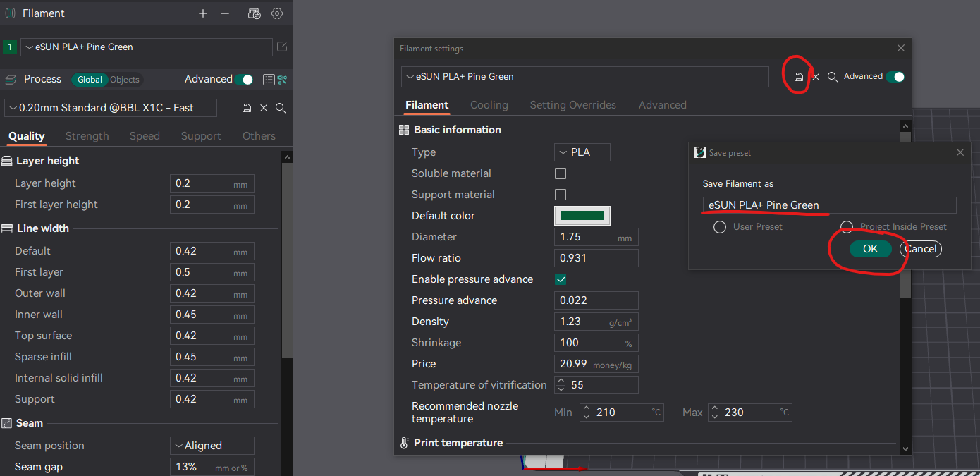Go to the Others tab

(x=259, y=136)
